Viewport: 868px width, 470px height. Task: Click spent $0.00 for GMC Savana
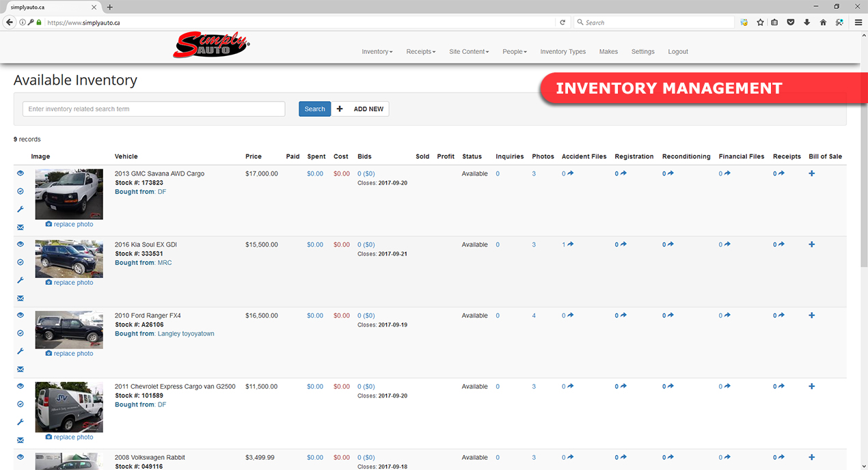315,174
